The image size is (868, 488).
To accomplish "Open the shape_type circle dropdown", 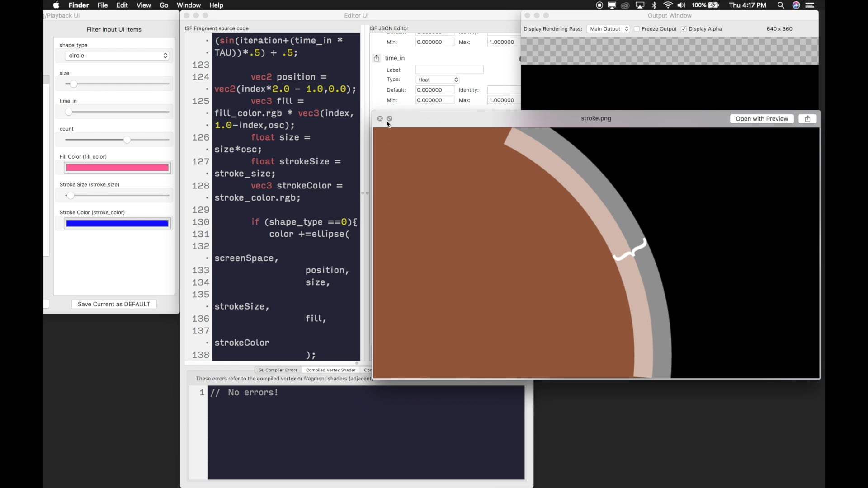I will [117, 56].
